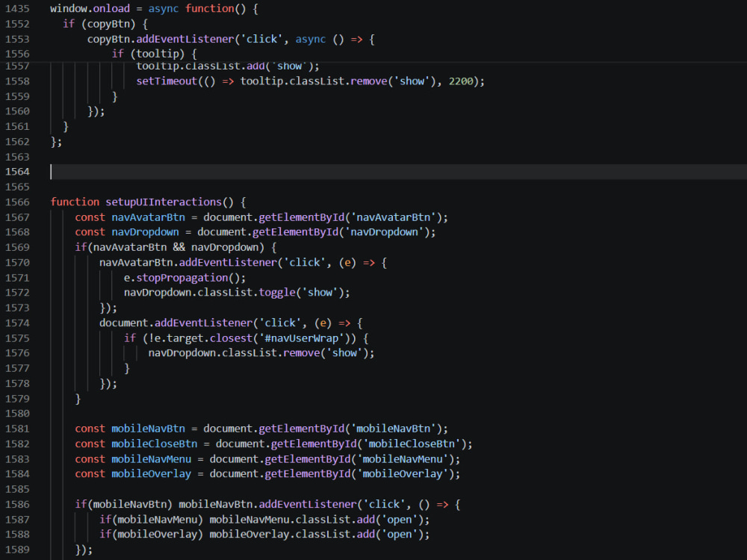Click sticky line 'if (tooltip) {'

(155, 54)
